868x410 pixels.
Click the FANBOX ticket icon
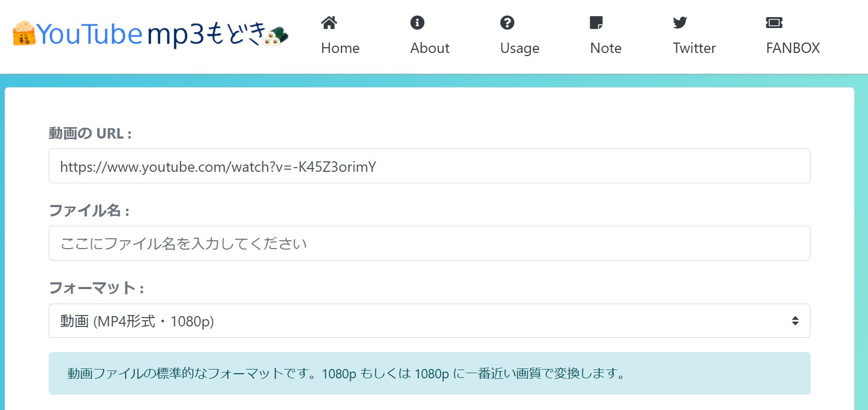[774, 23]
